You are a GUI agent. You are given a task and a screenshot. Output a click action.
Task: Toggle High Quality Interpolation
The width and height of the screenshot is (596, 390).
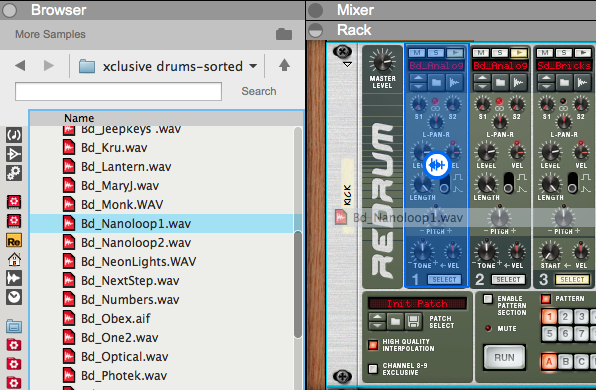click(373, 345)
